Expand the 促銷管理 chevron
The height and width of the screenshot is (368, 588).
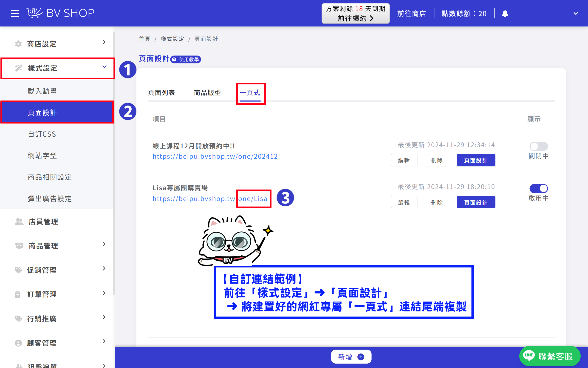pos(104,268)
